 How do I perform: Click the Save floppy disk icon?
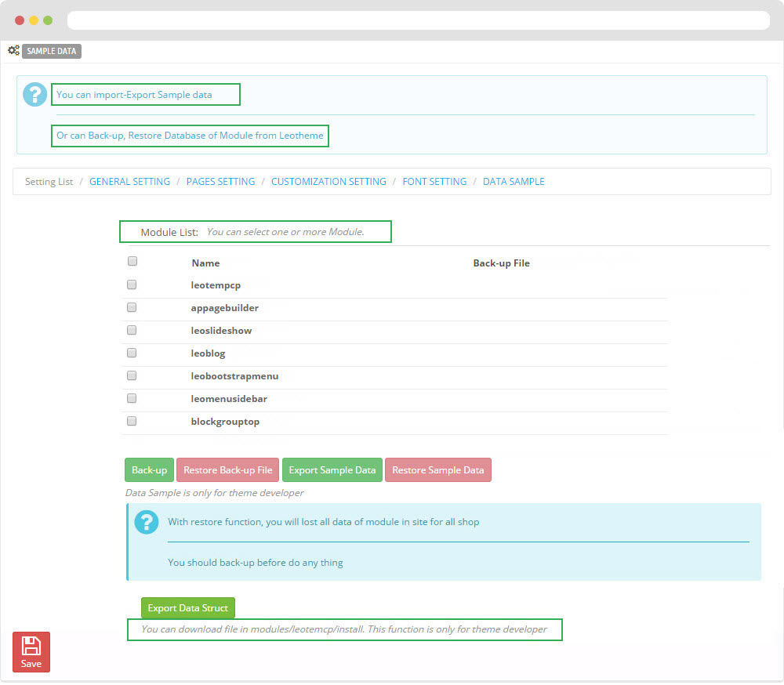click(31, 646)
